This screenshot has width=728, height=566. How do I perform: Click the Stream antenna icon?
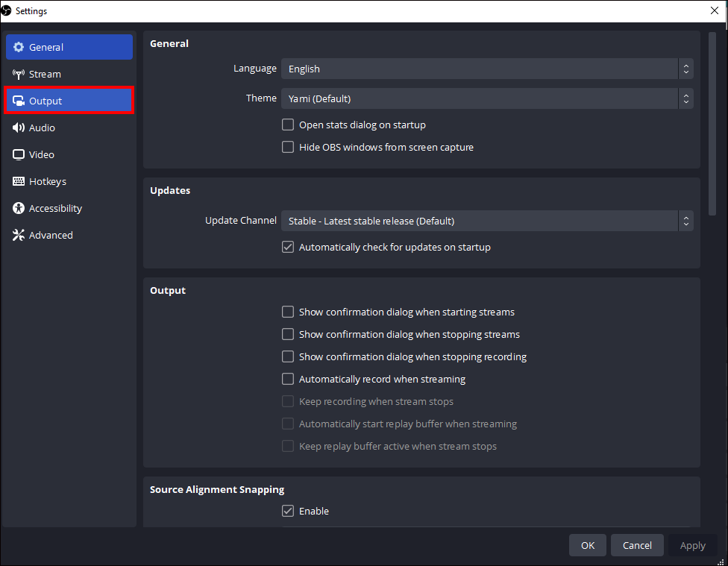click(x=19, y=75)
